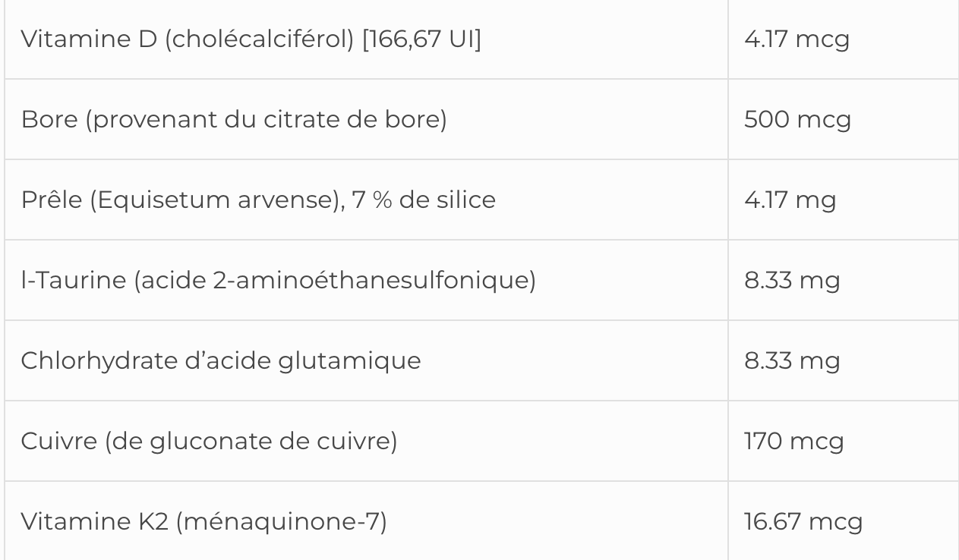This screenshot has width=959, height=560.
Task: Click the (de gluconate de cuivre) text
Action: (251, 441)
